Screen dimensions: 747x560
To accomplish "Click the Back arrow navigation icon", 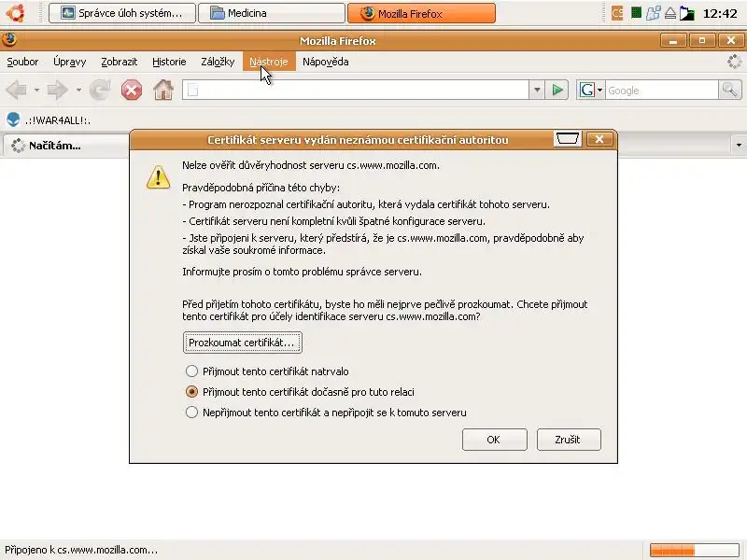I will (16, 90).
